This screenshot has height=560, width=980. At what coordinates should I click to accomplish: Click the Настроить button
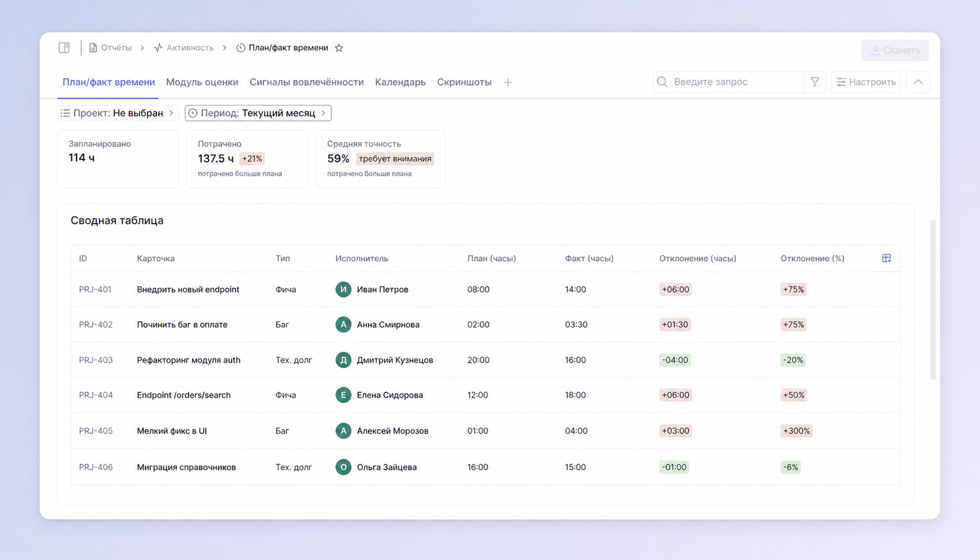866,82
